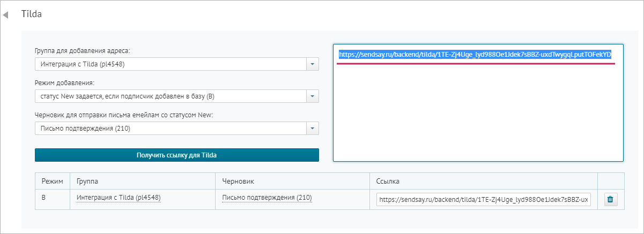Viewport: 644px width, 234px height.
Task: Expand the adding mode dropdown arrow
Action: [x=312, y=96]
